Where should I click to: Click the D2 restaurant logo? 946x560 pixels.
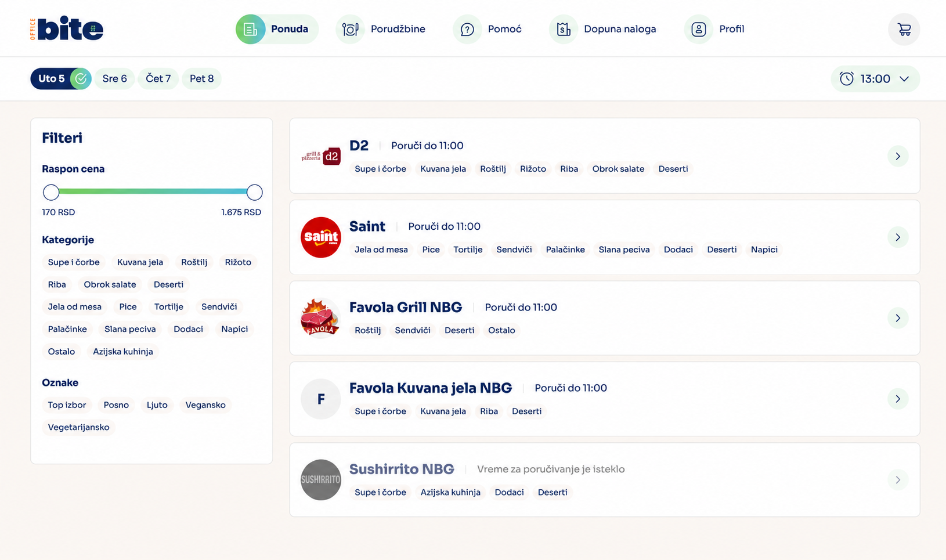[x=321, y=156]
